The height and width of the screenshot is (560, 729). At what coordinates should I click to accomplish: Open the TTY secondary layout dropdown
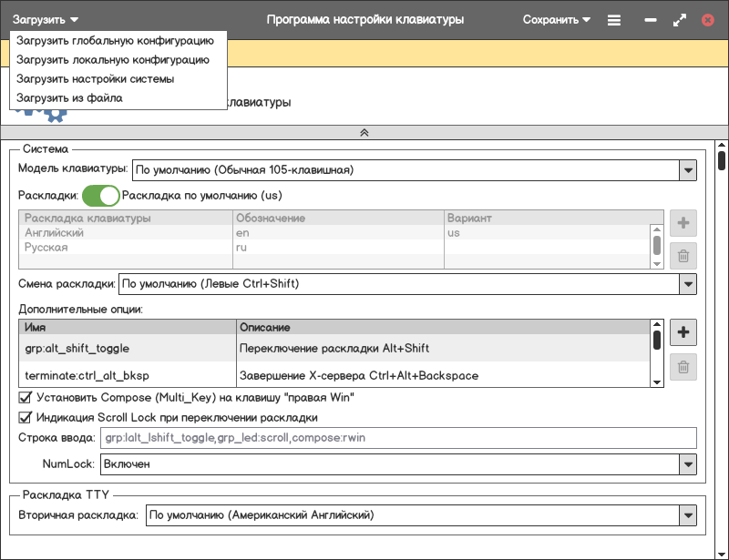[x=687, y=515]
